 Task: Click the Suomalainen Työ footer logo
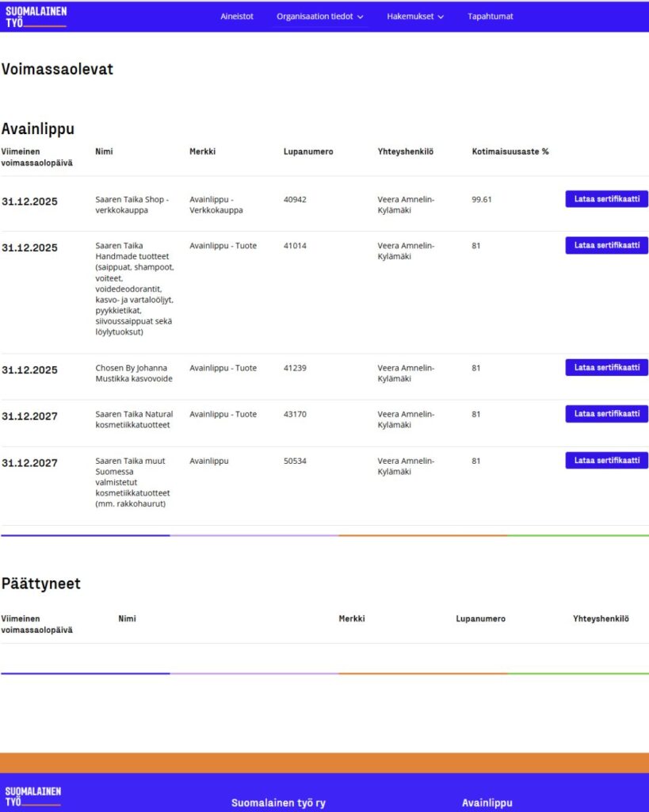(33, 796)
